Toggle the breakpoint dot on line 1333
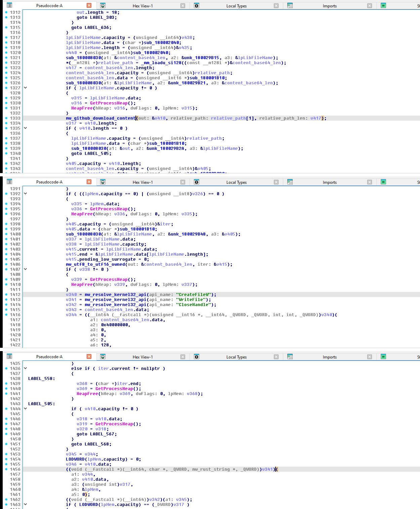The height and width of the screenshot is (509, 420). (6, 118)
